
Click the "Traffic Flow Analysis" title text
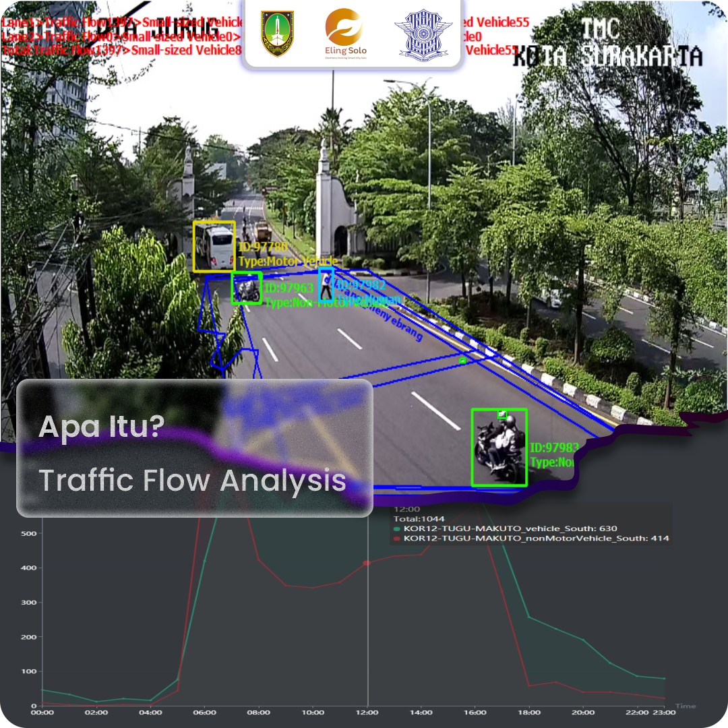click(x=192, y=481)
